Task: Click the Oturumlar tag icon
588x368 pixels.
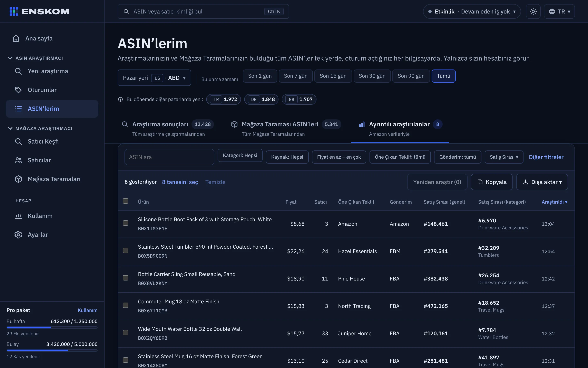Action: pos(18,90)
